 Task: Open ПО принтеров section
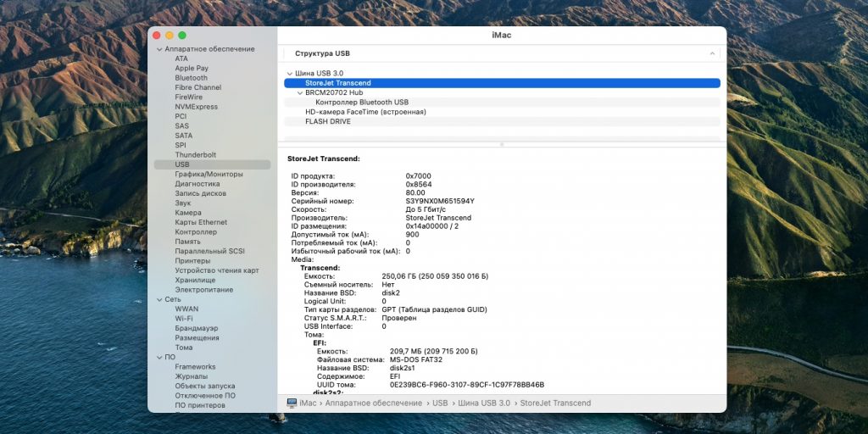tap(200, 406)
